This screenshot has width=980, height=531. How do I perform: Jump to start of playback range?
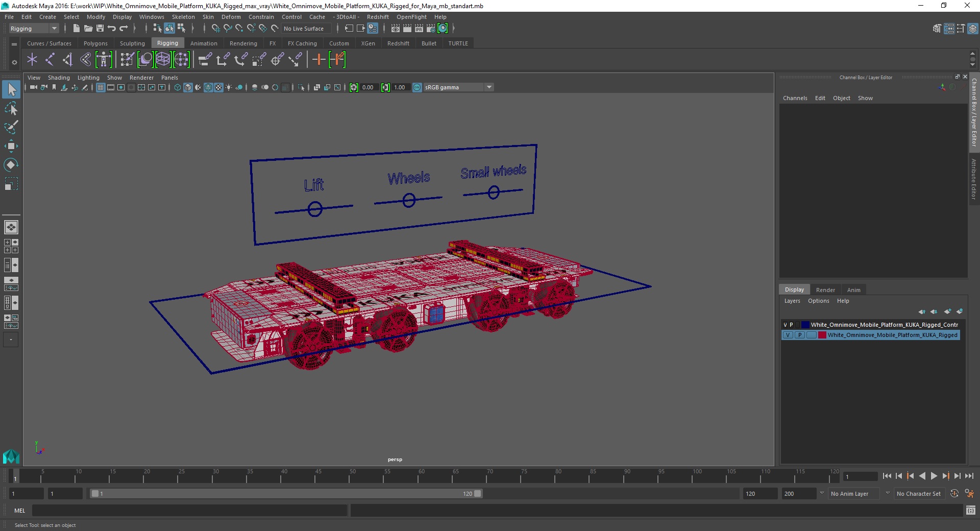(887, 476)
